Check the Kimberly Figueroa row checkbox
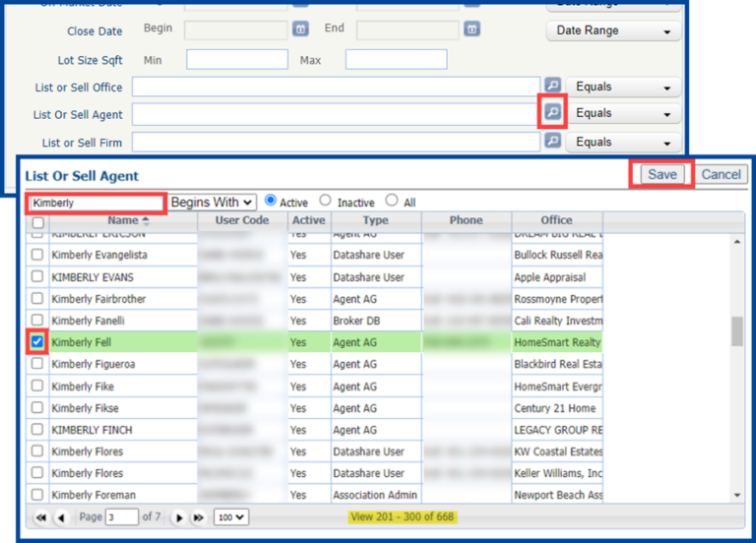 click(x=37, y=364)
